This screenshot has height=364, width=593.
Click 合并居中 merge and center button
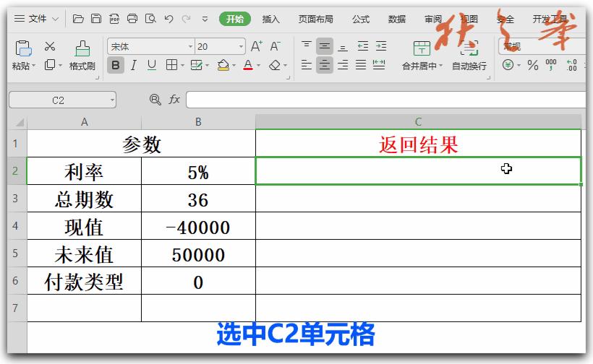tap(422, 56)
